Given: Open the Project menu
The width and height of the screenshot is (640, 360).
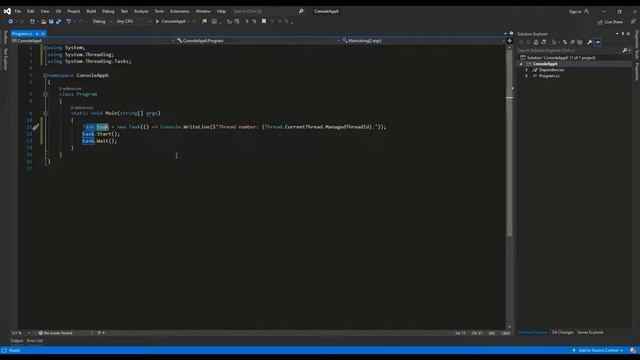Looking at the screenshot, I should [x=74, y=11].
